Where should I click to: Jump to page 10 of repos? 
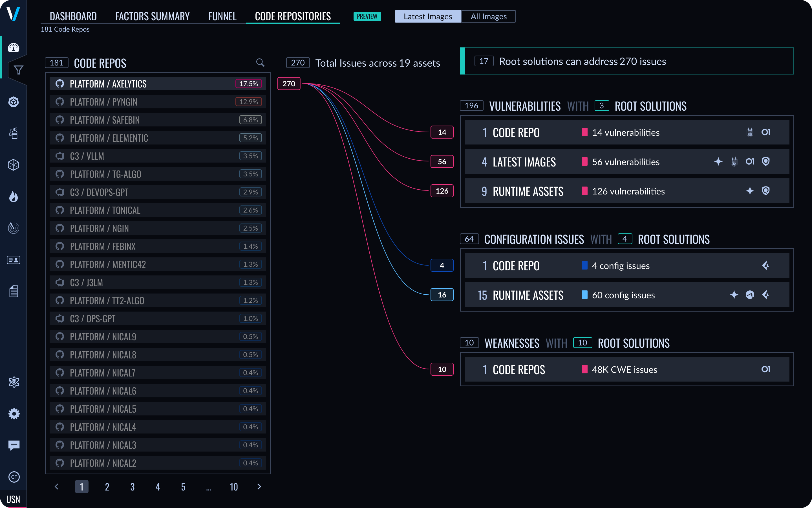[234, 487]
